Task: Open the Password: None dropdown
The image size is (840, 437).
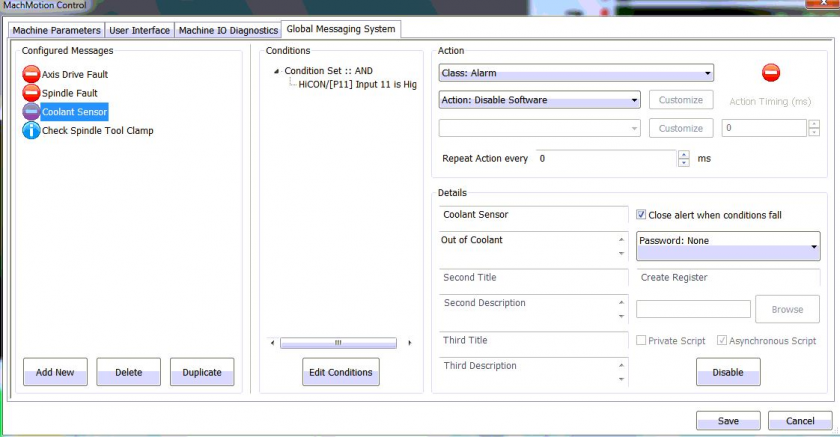Action: 728,246
